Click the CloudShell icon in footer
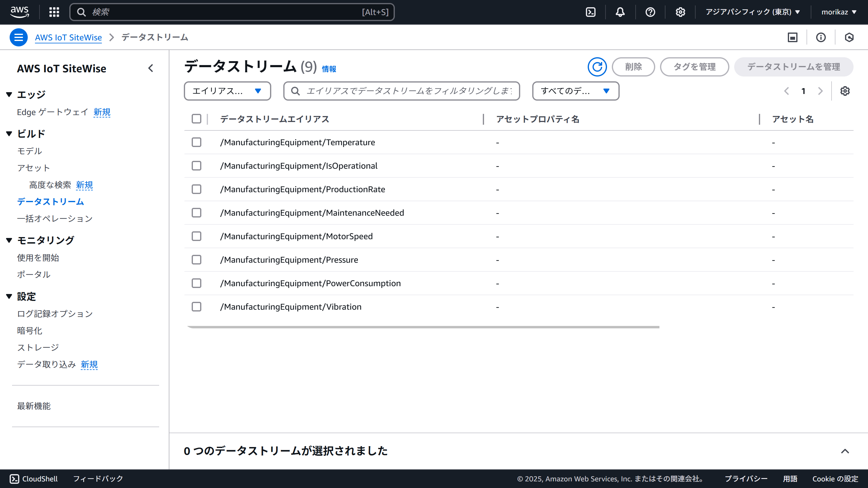The image size is (868, 488). point(14,479)
